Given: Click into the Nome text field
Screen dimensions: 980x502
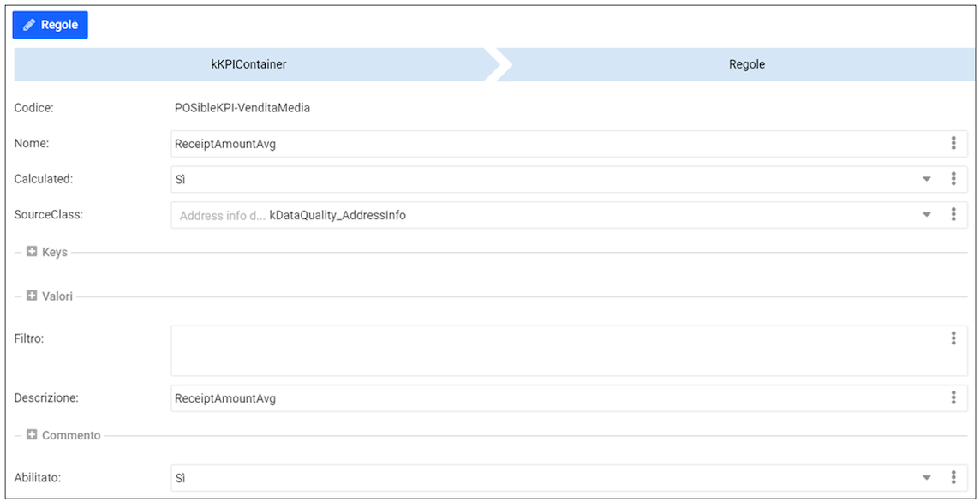Looking at the screenshot, I should click(x=548, y=144).
